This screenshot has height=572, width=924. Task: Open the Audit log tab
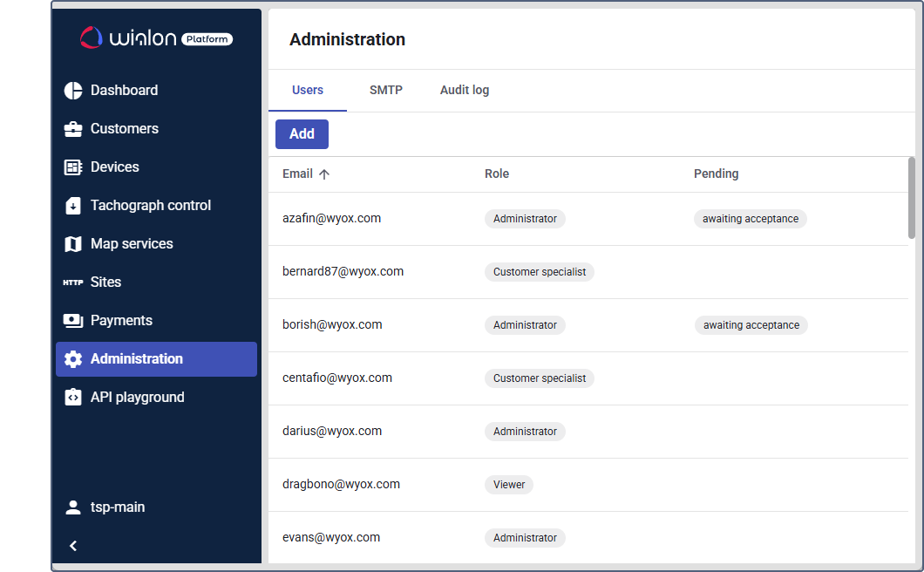pyautogui.click(x=464, y=90)
